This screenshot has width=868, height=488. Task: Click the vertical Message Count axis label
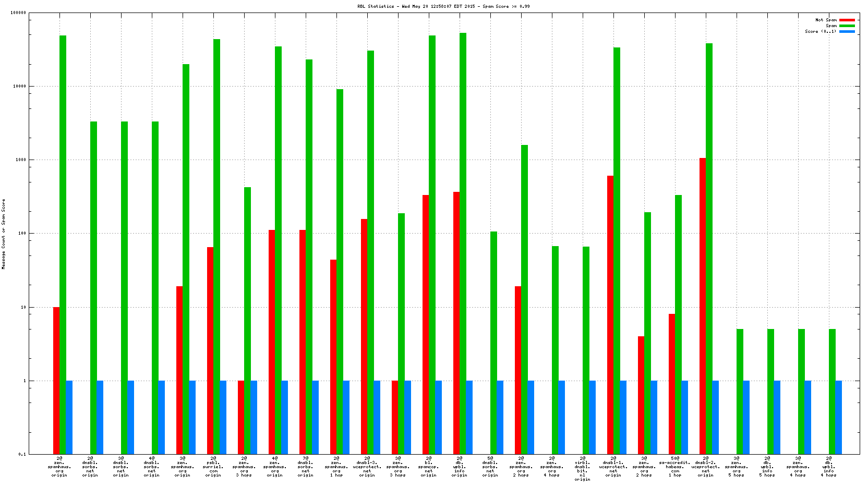[x=4, y=234]
